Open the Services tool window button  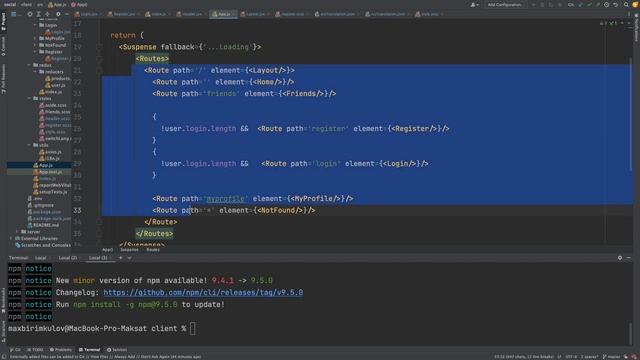(x=117, y=349)
